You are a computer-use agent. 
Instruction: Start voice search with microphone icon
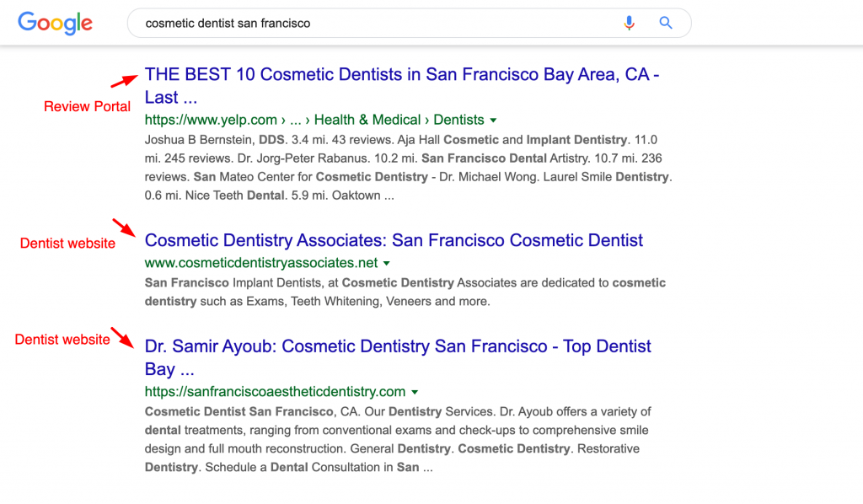(629, 23)
